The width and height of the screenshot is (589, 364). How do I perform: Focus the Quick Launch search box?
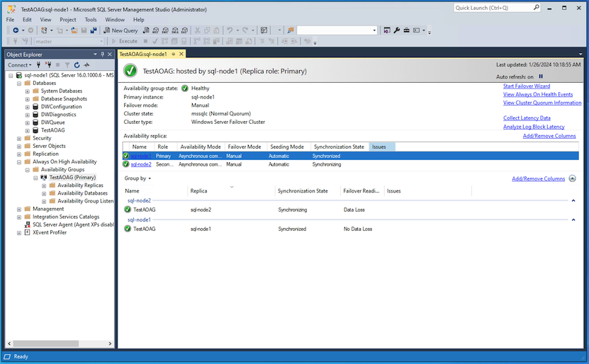pyautogui.click(x=497, y=8)
